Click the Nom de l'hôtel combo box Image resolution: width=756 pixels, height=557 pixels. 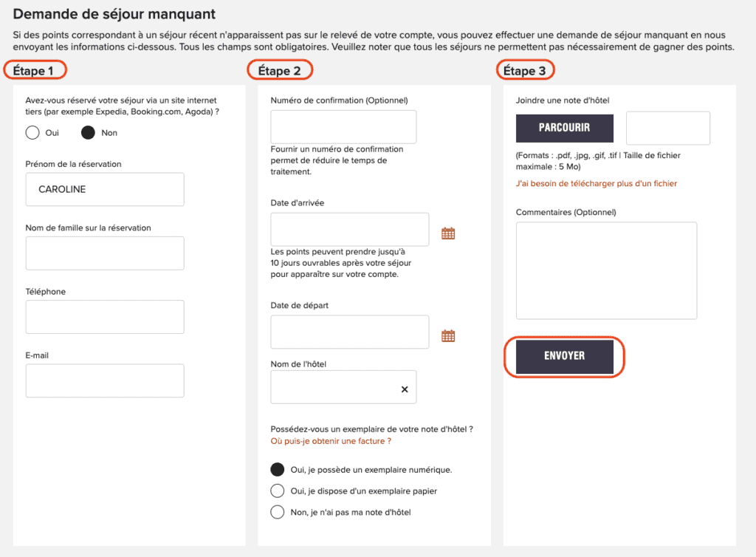click(332, 387)
